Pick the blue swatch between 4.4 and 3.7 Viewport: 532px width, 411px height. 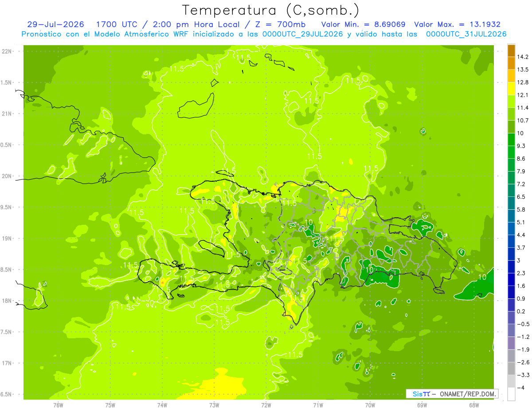coord(511,241)
